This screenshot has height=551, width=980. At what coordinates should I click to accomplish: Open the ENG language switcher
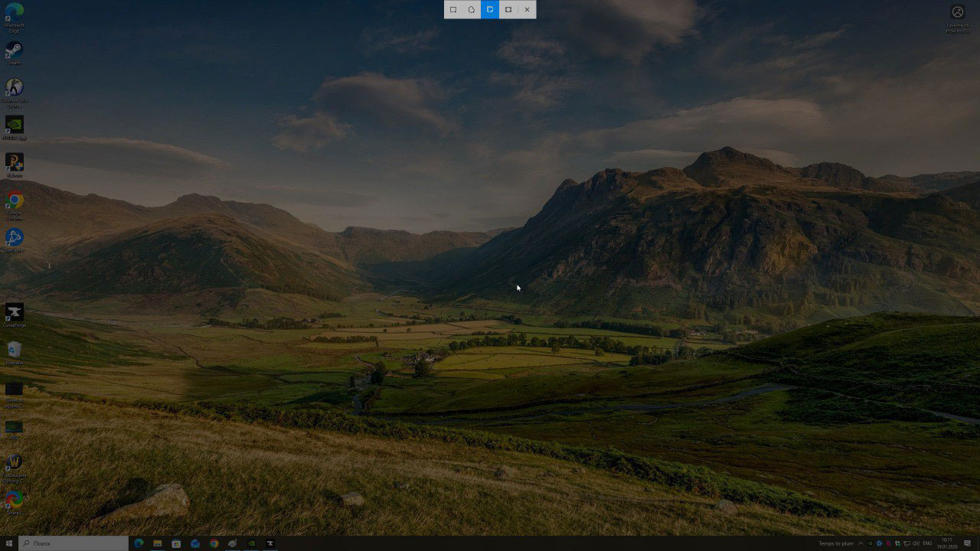coord(927,543)
